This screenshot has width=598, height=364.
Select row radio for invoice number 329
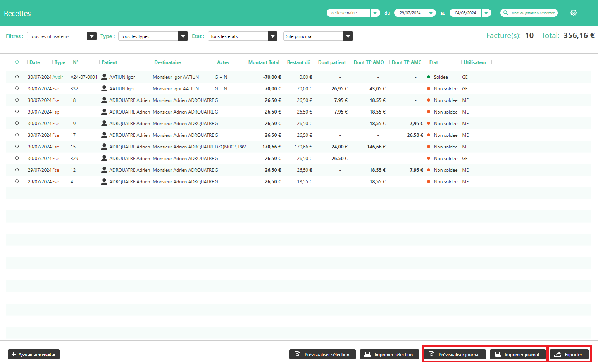click(17, 158)
